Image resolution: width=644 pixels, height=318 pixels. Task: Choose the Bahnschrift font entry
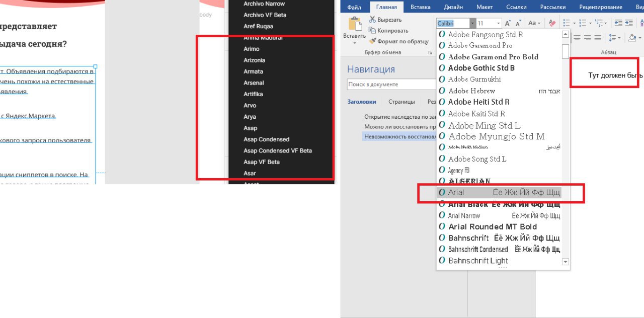(x=499, y=238)
